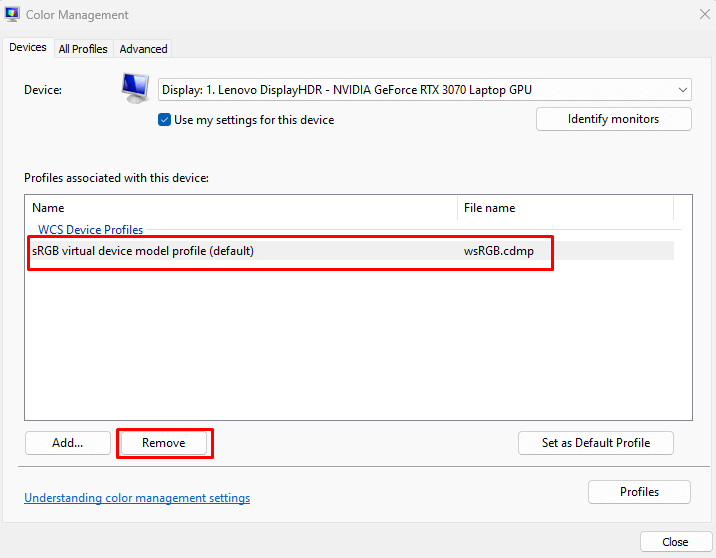The width and height of the screenshot is (716, 558).
Task: Click the monitor icon beside Device
Action: (x=134, y=88)
